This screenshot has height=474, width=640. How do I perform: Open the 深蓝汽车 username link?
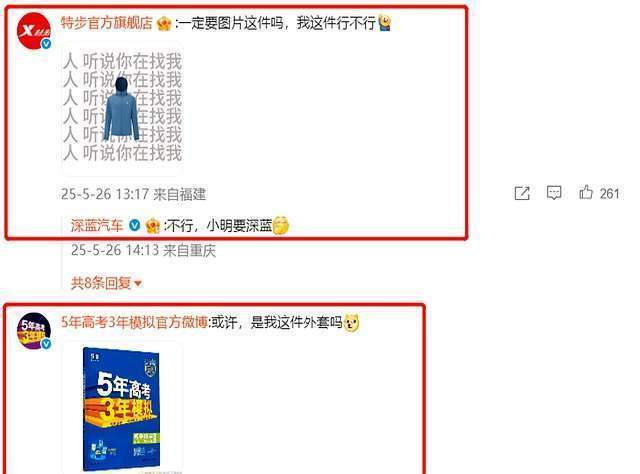97,225
